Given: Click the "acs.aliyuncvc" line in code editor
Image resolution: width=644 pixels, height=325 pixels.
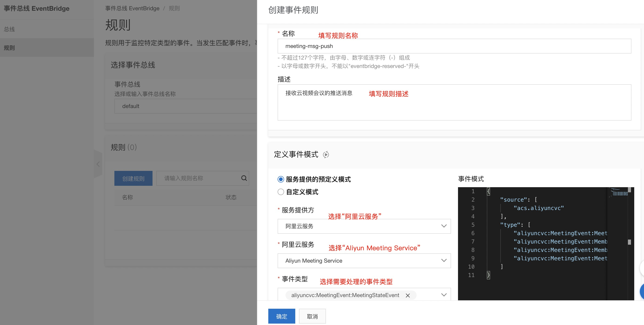Looking at the screenshot, I should (x=538, y=208).
